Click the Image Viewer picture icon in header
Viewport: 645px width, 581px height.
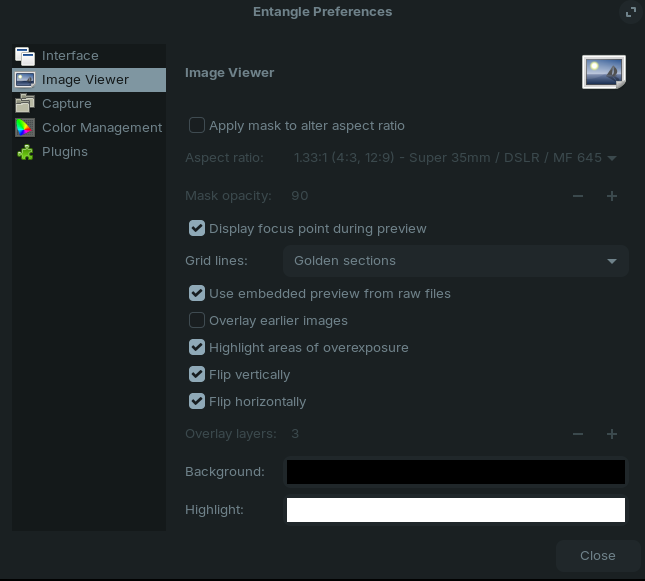[604, 73]
